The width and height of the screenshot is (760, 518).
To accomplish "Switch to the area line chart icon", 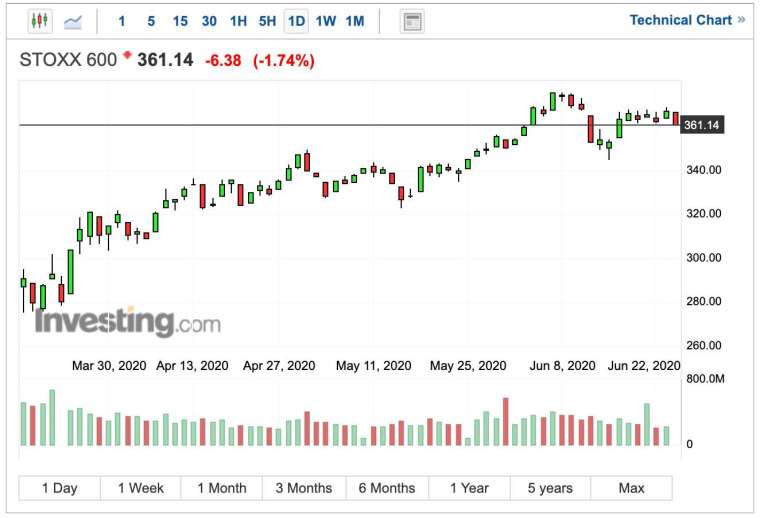I will point(73,21).
